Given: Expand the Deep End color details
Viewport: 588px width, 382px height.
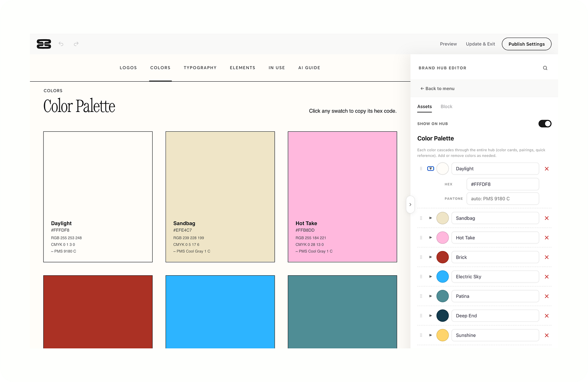Looking at the screenshot, I should (430, 316).
